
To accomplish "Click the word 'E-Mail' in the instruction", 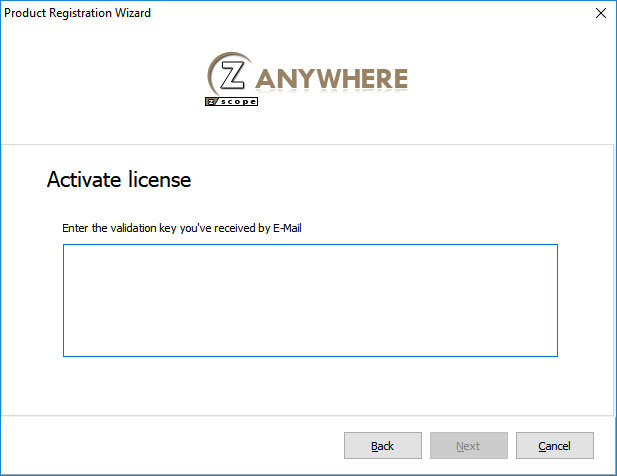I will [287, 228].
